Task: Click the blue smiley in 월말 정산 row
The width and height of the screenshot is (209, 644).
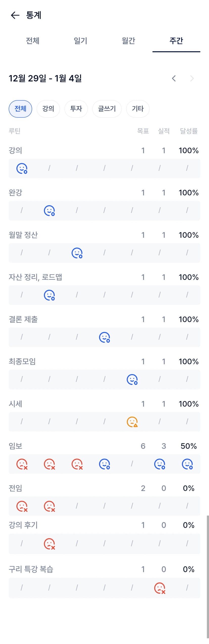Action: (77, 253)
